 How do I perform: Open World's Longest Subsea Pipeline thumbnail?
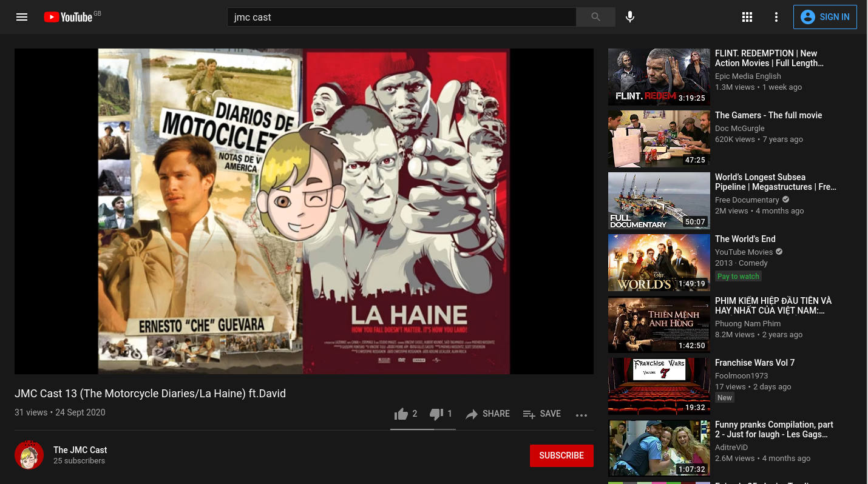point(659,201)
